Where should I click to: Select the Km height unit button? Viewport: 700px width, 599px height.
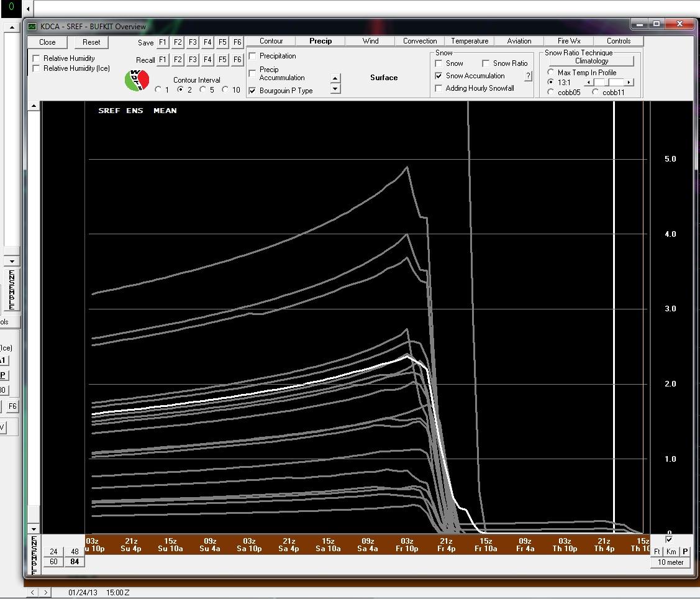pyautogui.click(x=671, y=552)
